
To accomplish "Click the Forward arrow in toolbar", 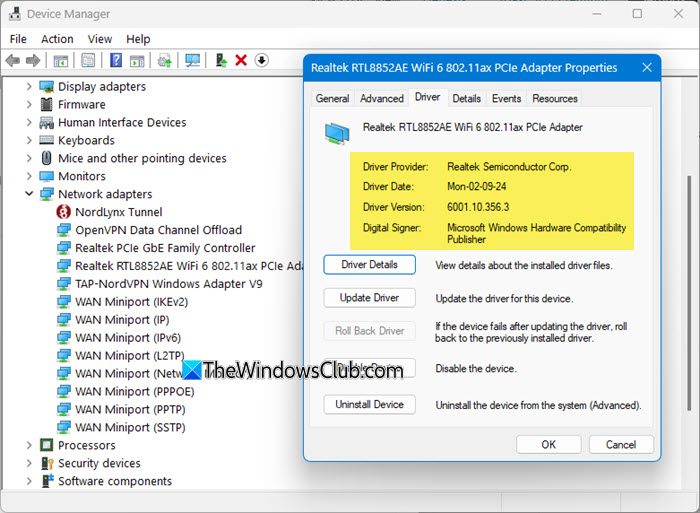I will [33, 60].
